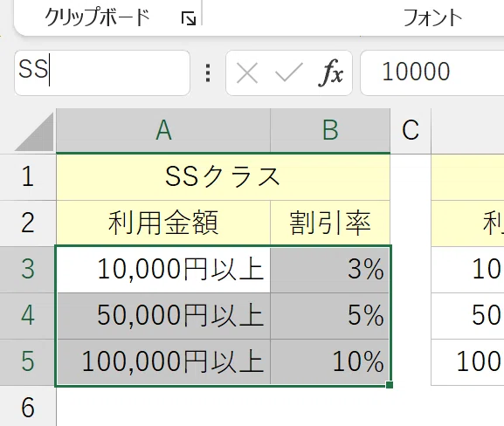Click the フォント group label
This screenshot has width=504, height=426.
pos(432,17)
